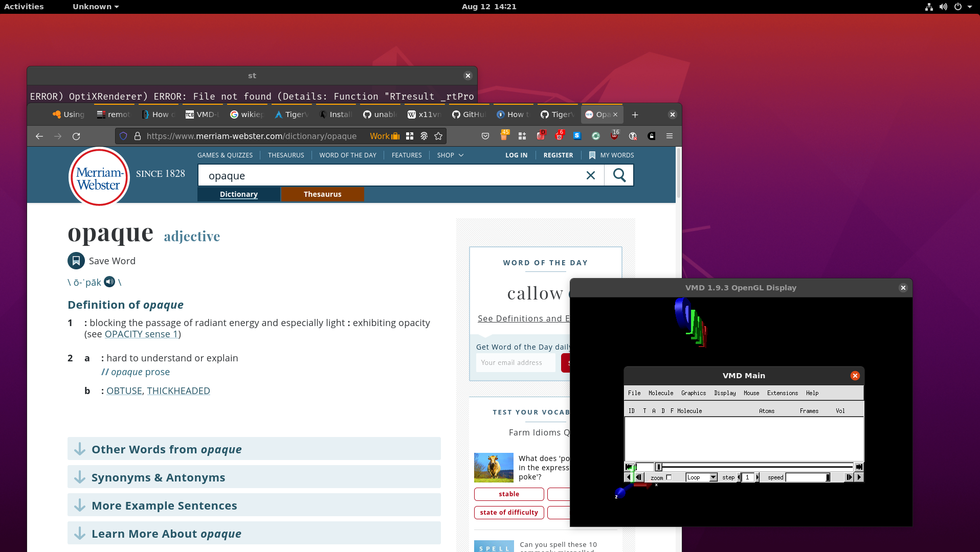The width and height of the screenshot is (980, 552).
Task: Increase step value arrow in VMD Main
Action: pyautogui.click(x=758, y=477)
